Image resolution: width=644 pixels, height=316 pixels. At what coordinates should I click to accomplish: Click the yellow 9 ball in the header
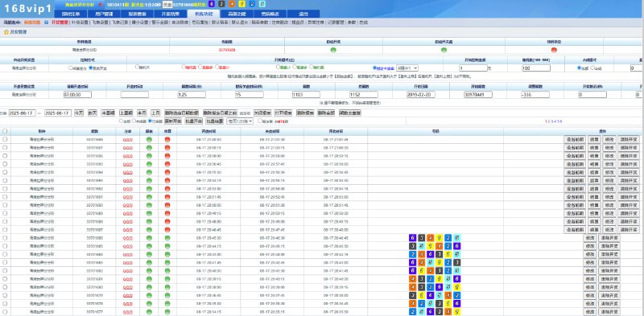(x=242, y=4)
